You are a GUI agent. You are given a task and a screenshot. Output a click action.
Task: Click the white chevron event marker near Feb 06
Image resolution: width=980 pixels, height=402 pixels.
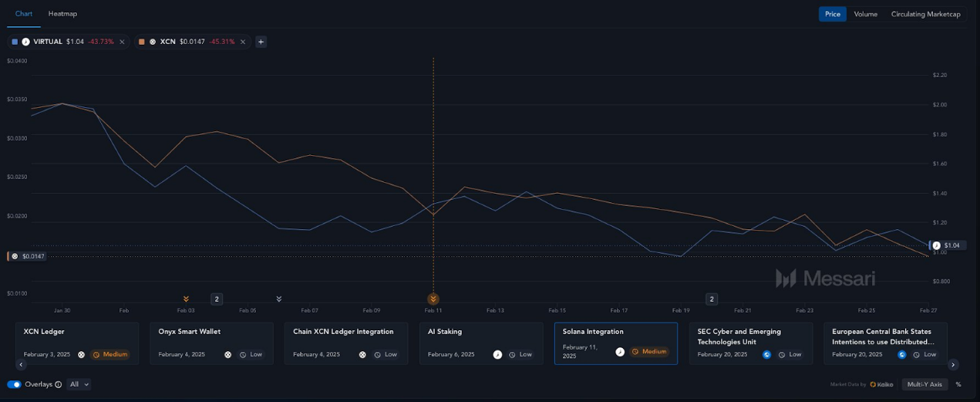(279, 299)
